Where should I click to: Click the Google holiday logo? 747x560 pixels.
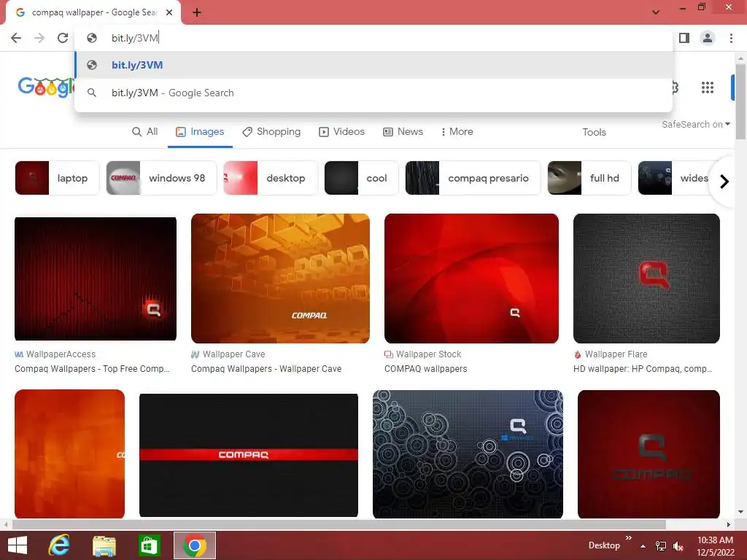tap(46, 87)
